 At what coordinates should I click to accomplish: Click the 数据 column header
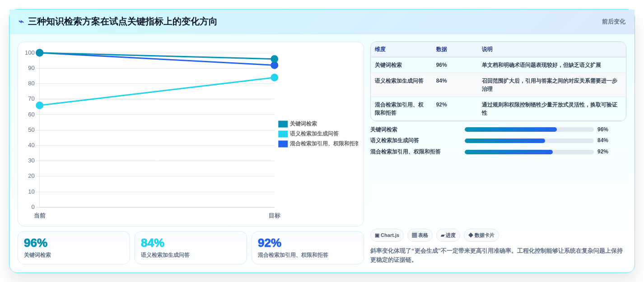point(441,50)
